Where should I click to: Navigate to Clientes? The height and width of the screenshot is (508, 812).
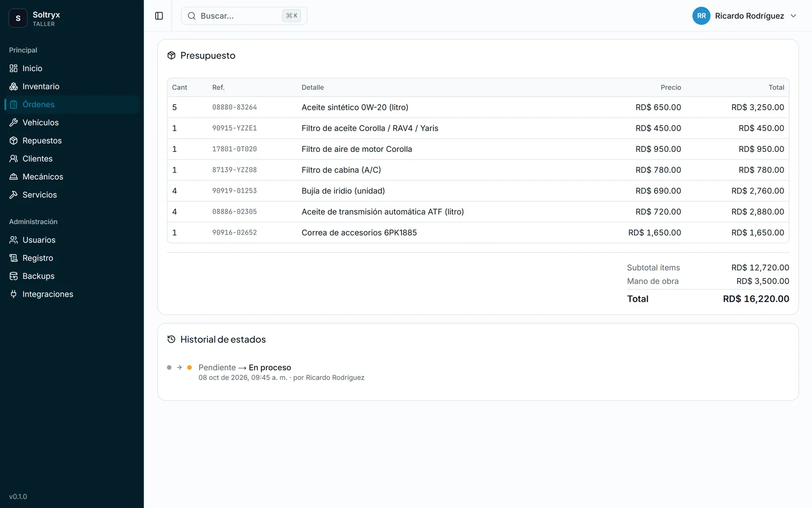coord(72,158)
